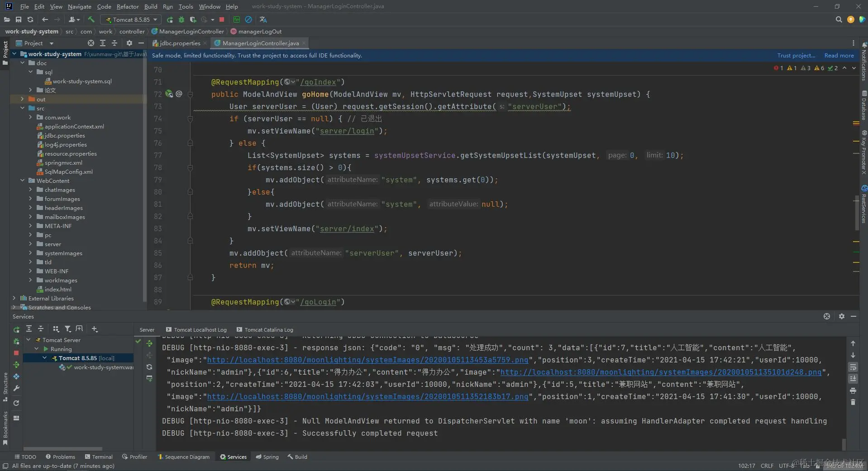868x471 pixels.
Task: Click the Read more link in banner
Action: click(839, 55)
